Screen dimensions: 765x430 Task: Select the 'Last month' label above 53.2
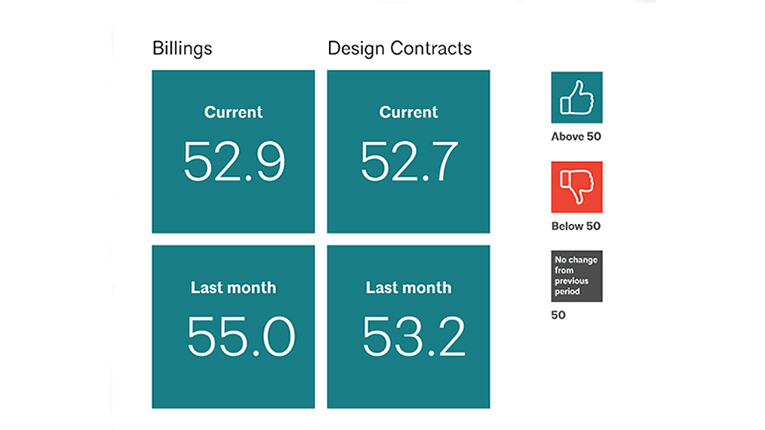(408, 288)
